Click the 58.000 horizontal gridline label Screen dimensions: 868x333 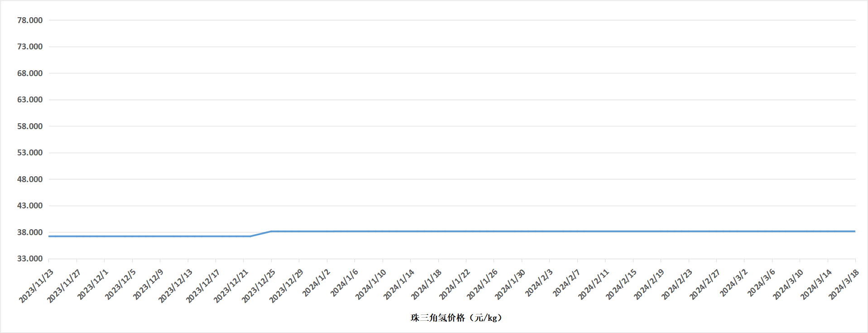pyautogui.click(x=30, y=126)
